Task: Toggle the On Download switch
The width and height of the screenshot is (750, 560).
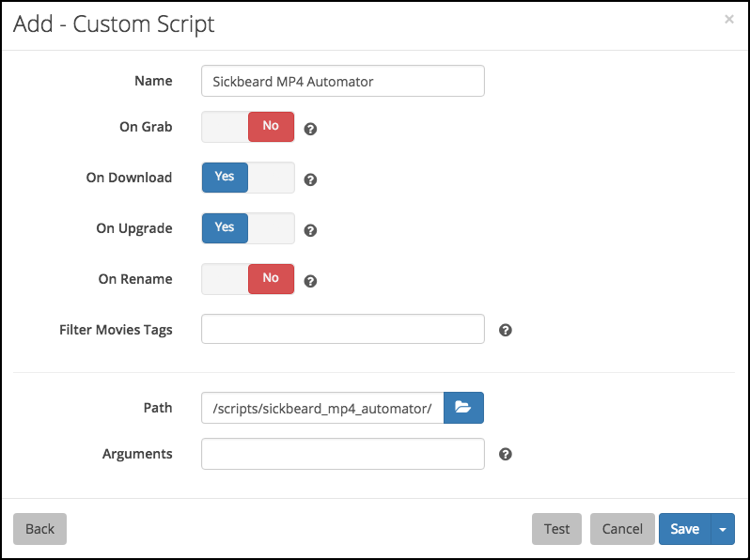Action: click(248, 178)
